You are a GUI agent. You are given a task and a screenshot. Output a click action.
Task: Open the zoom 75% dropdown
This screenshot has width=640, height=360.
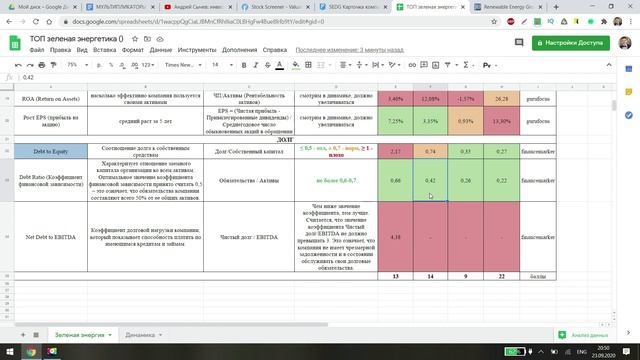click(x=78, y=65)
